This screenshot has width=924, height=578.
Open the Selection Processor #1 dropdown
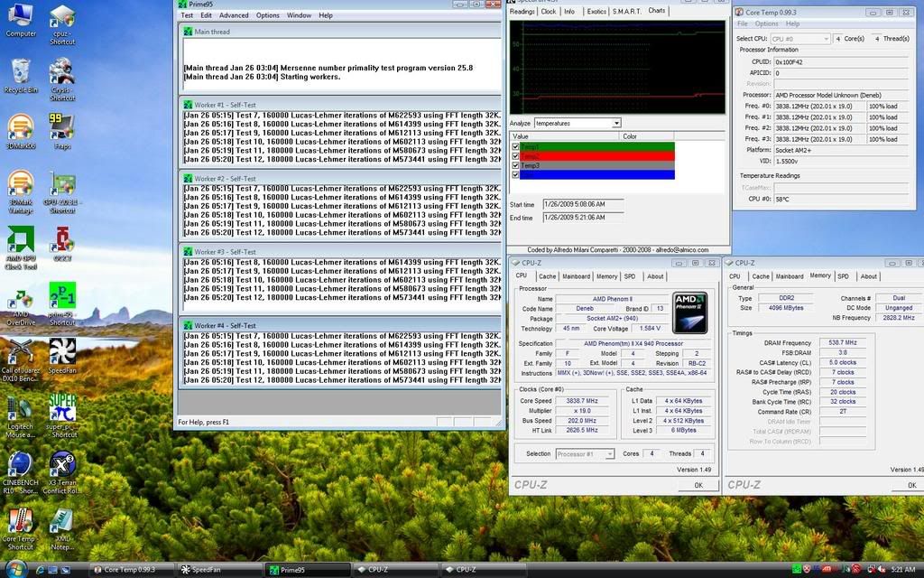(x=585, y=454)
